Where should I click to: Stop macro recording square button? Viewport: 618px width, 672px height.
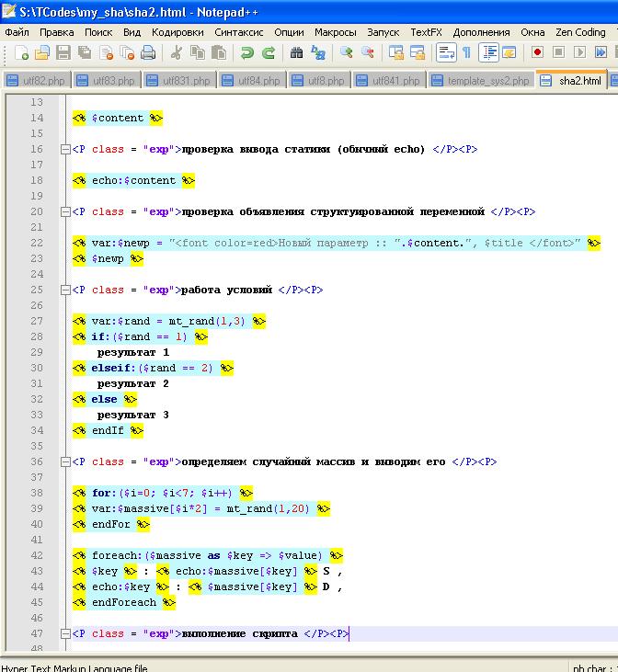(558, 52)
